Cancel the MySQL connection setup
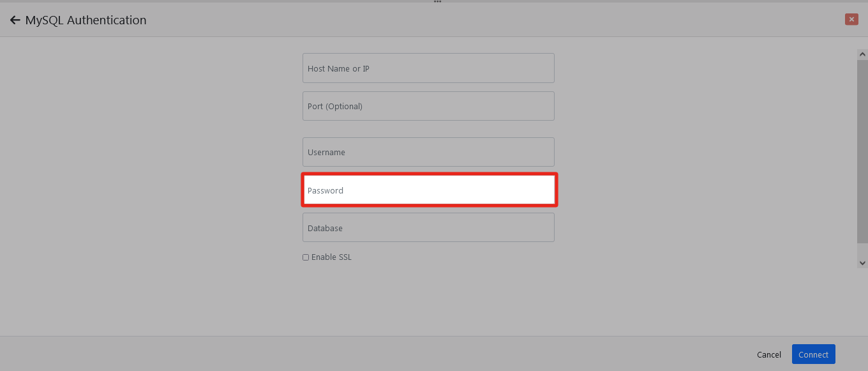 [768, 354]
